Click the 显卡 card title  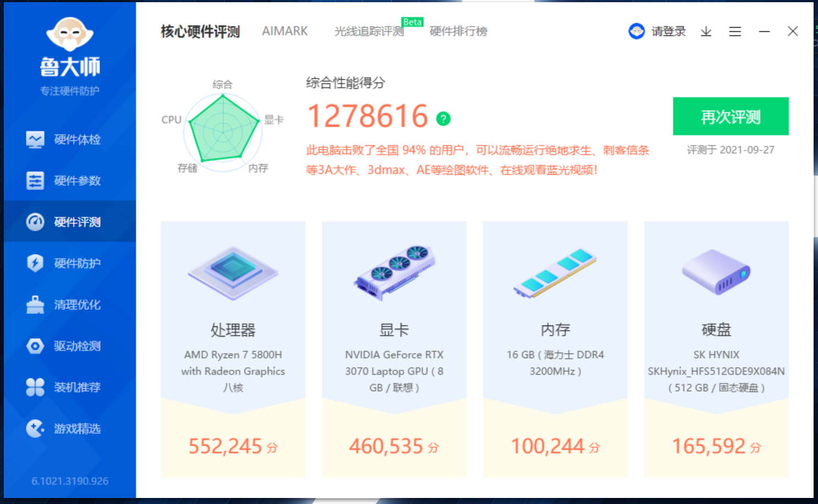point(394,330)
